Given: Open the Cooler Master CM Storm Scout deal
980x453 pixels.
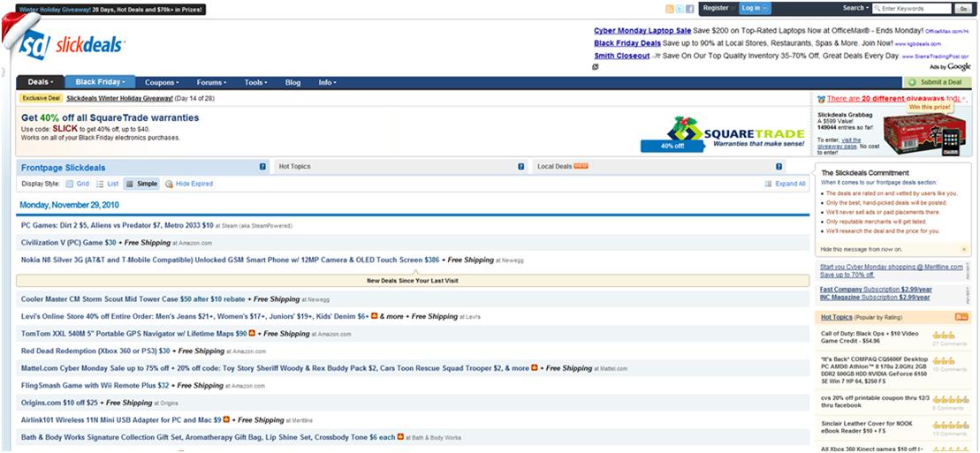Looking at the screenshot, I should (133, 299).
